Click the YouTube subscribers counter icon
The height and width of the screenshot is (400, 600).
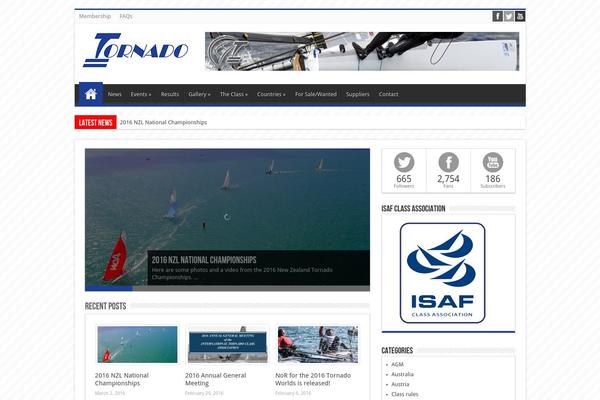coord(493,162)
